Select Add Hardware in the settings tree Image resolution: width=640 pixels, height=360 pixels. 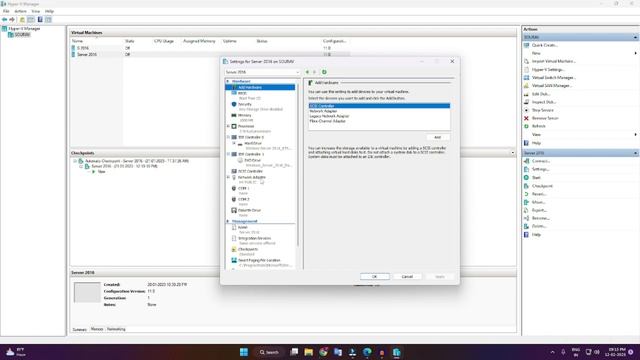point(260,87)
